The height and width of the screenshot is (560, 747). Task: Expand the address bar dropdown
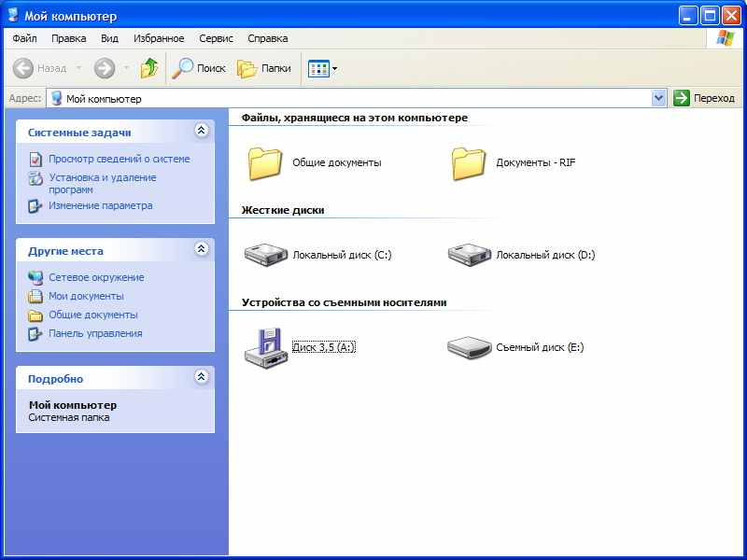tap(658, 99)
